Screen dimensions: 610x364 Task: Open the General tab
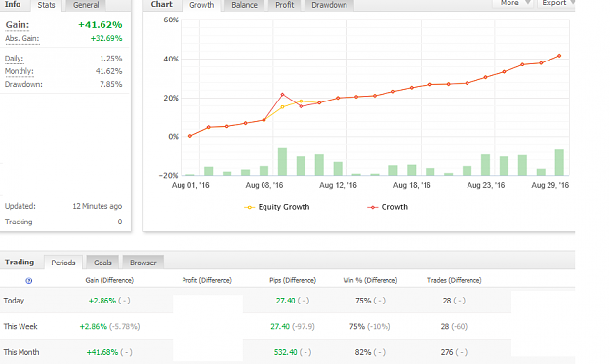click(86, 5)
